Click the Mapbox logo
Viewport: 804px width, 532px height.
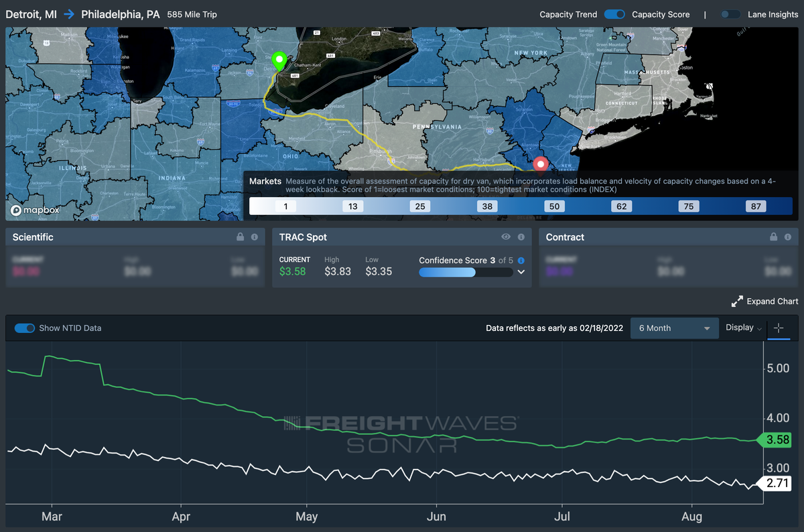pos(36,210)
